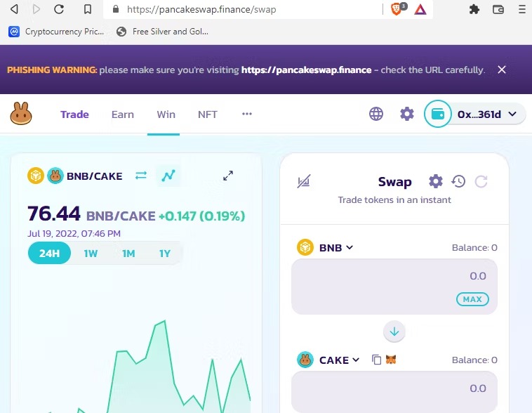Click the PancakeSwap bunny logo

pyautogui.click(x=21, y=114)
